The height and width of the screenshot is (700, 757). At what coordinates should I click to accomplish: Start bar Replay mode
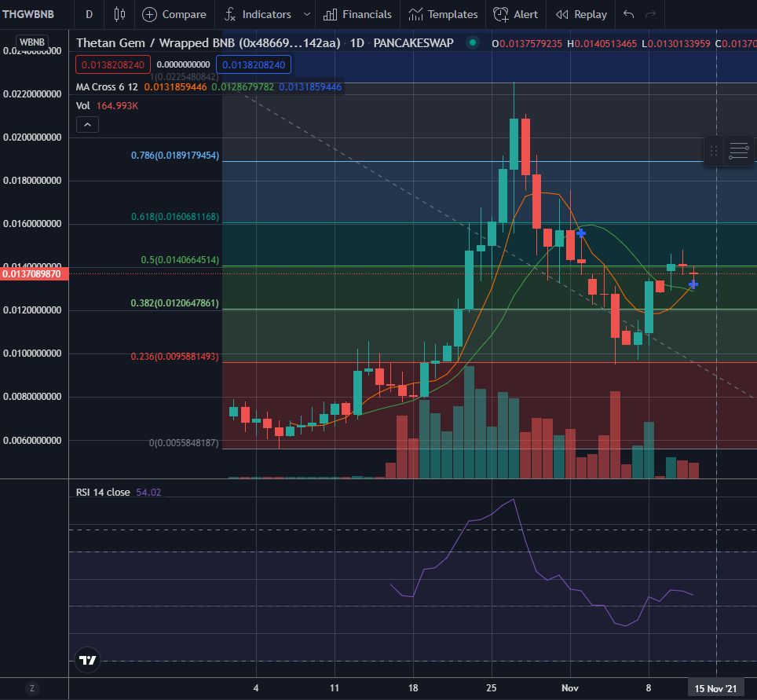[x=581, y=14]
